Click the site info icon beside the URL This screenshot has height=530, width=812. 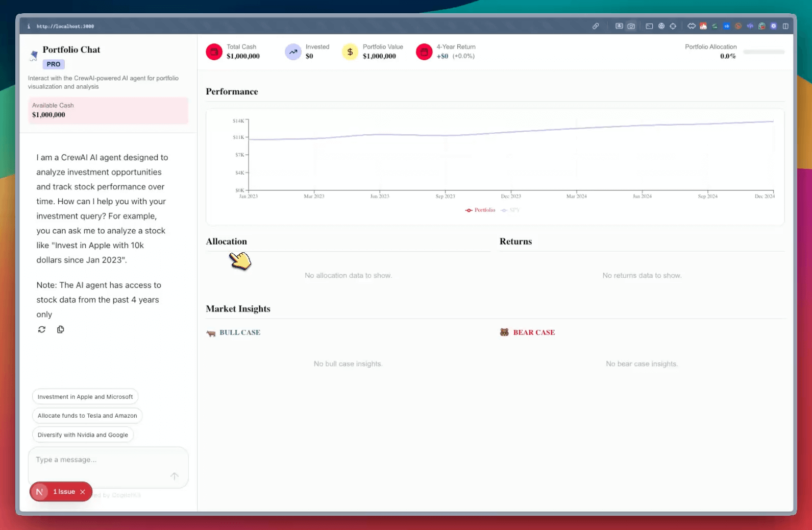(29, 26)
